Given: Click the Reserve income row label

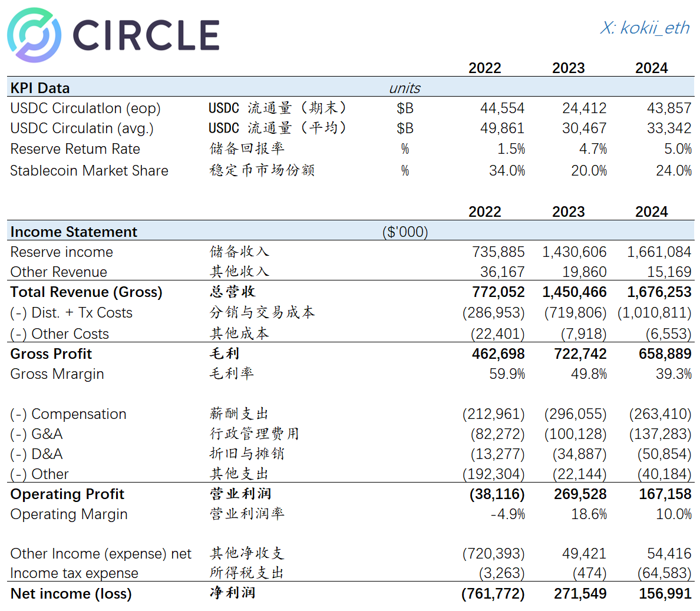Looking at the screenshot, I should 62,252.
